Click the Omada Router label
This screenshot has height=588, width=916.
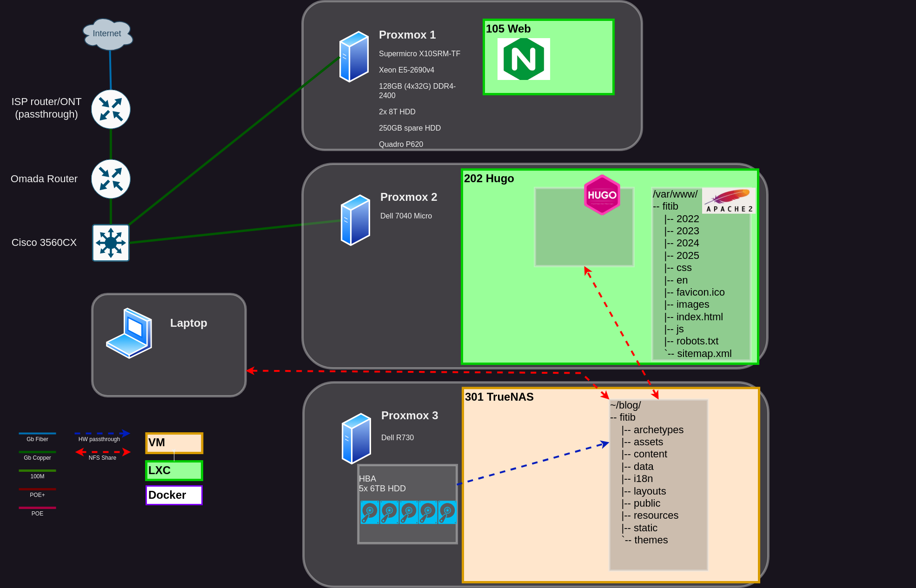click(44, 179)
